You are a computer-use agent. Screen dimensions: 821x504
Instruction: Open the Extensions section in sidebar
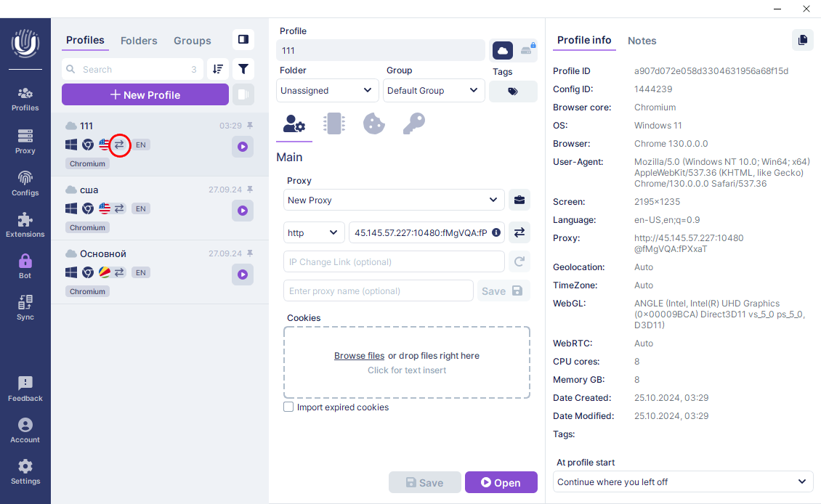point(25,224)
